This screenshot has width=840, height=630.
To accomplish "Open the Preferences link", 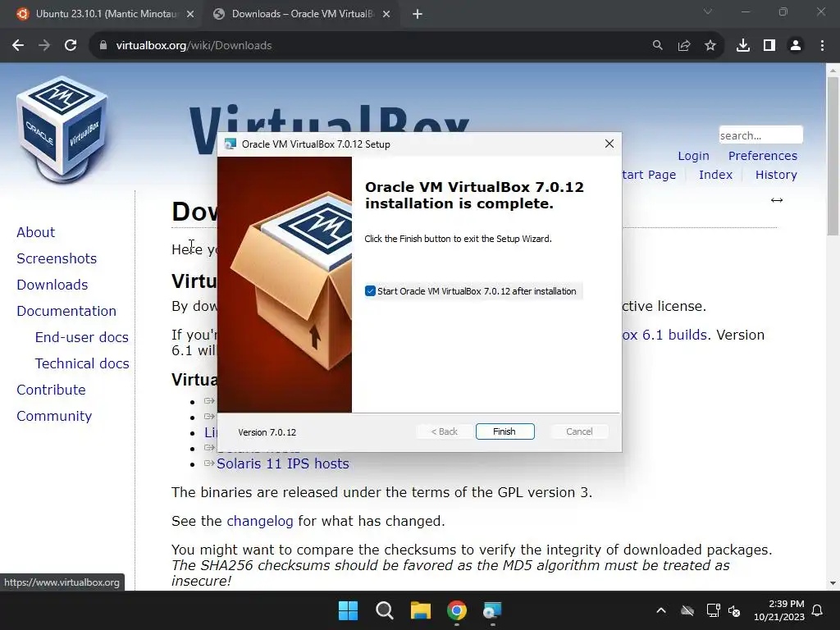I will (763, 156).
